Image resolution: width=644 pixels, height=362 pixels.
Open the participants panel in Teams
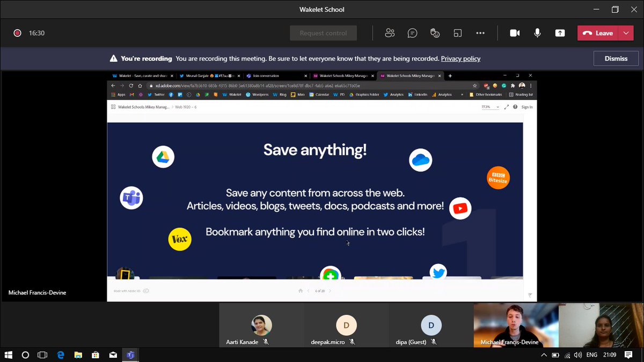(x=390, y=33)
